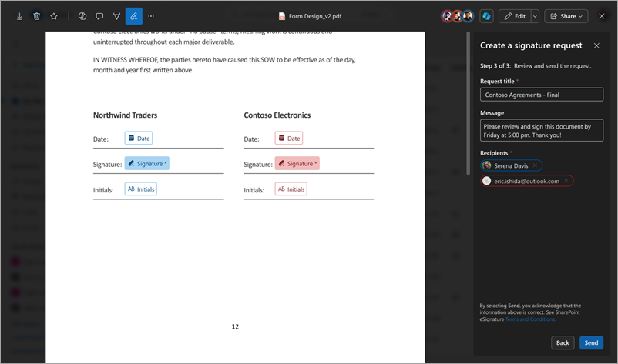Image resolution: width=618 pixels, height=364 pixels.
Task: Open the Share dropdown button
Action: click(566, 16)
